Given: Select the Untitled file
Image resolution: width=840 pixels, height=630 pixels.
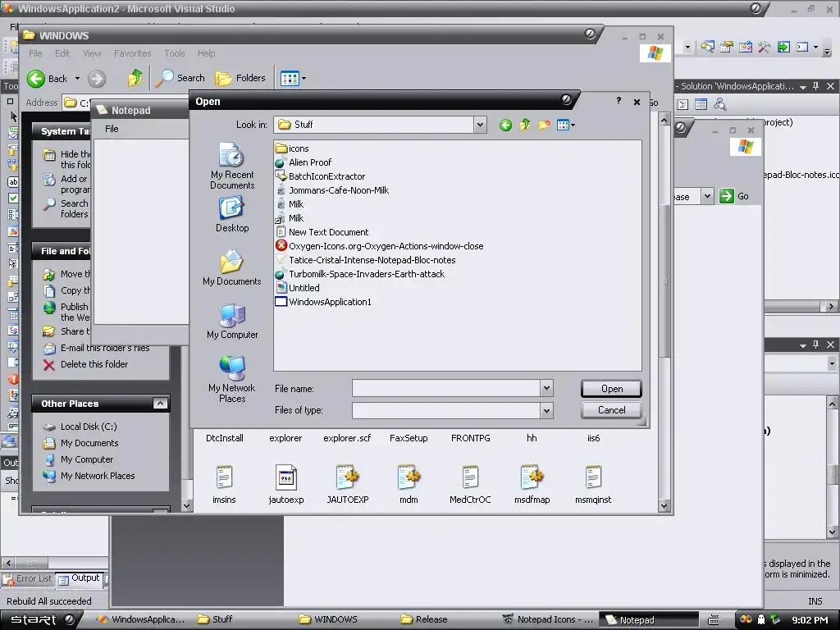Looking at the screenshot, I should click(297, 288).
